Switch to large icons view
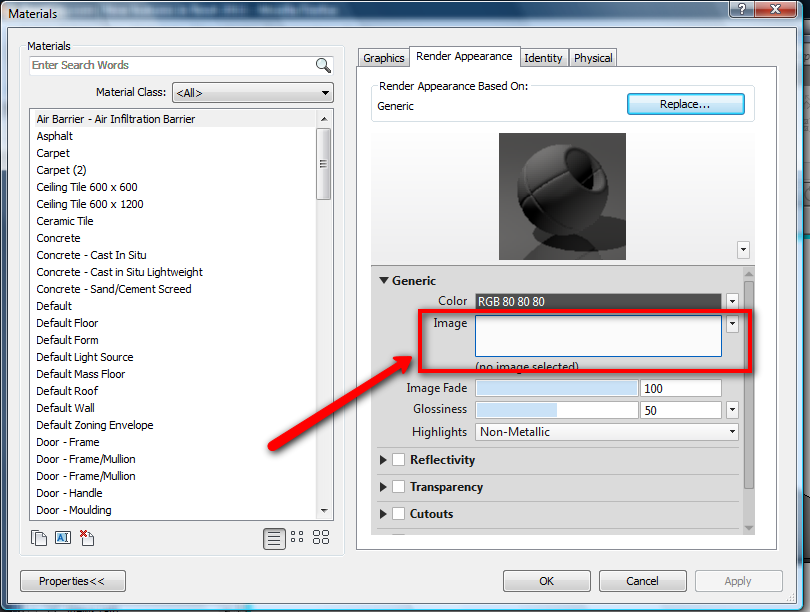 (x=321, y=537)
